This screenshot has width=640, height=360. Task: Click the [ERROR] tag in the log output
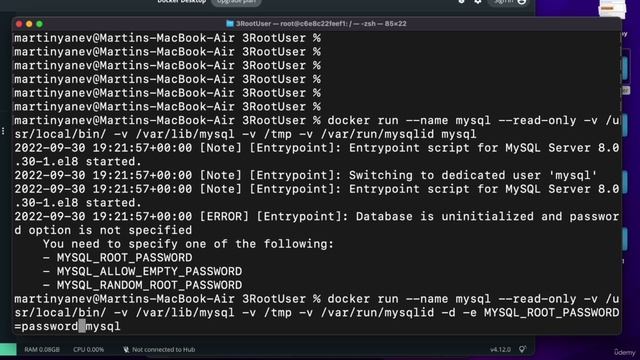224,216
